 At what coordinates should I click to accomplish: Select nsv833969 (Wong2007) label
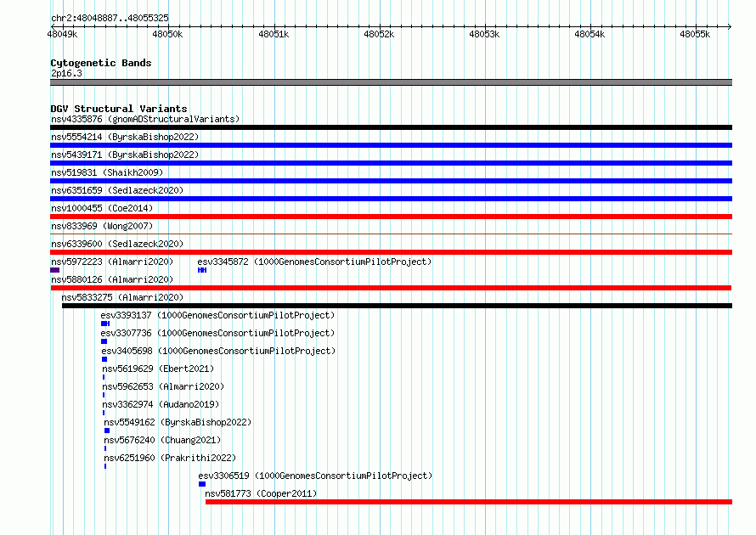(102, 226)
